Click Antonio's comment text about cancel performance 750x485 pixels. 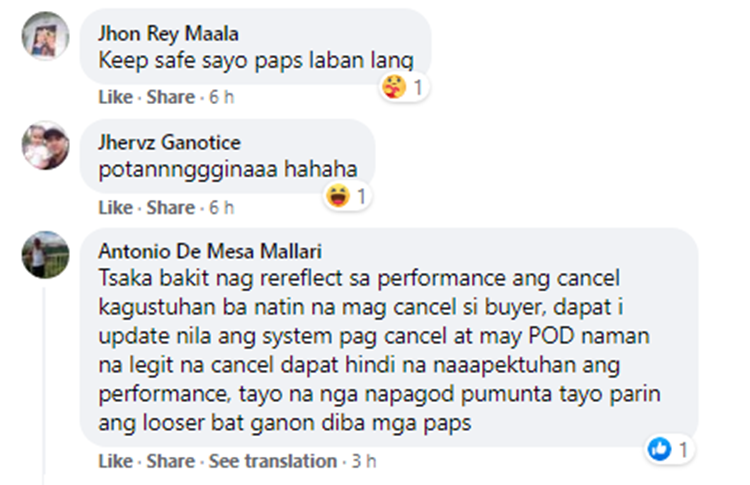tap(380, 349)
